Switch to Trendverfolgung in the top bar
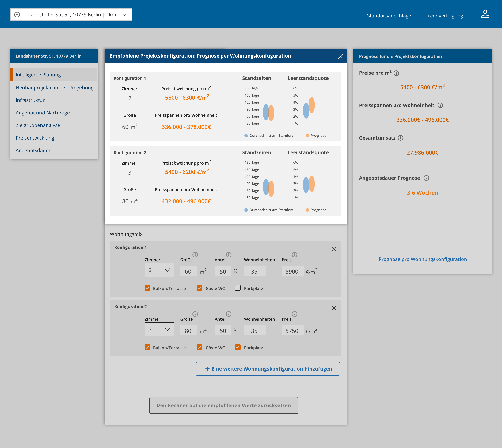This screenshot has height=448, width=502. [444, 16]
